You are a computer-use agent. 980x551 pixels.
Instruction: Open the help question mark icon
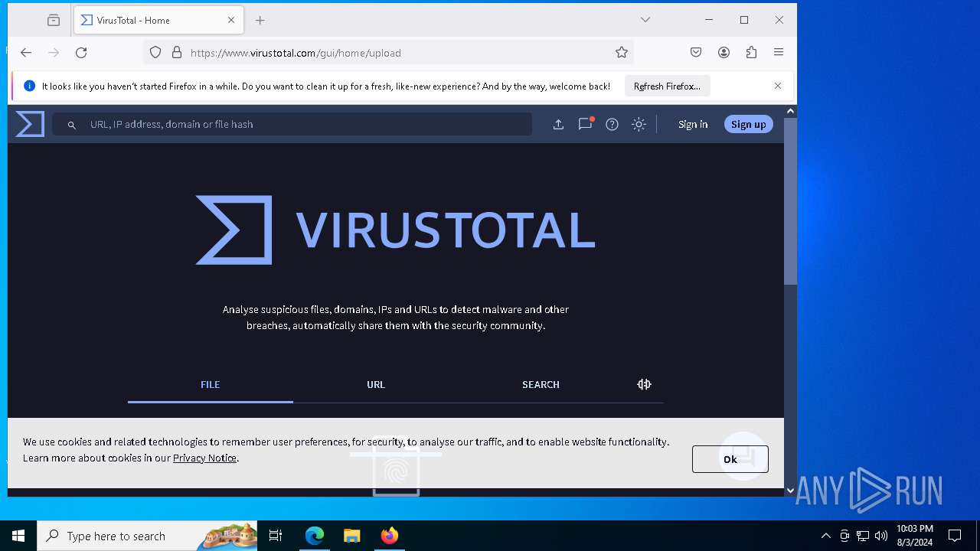[x=612, y=124]
